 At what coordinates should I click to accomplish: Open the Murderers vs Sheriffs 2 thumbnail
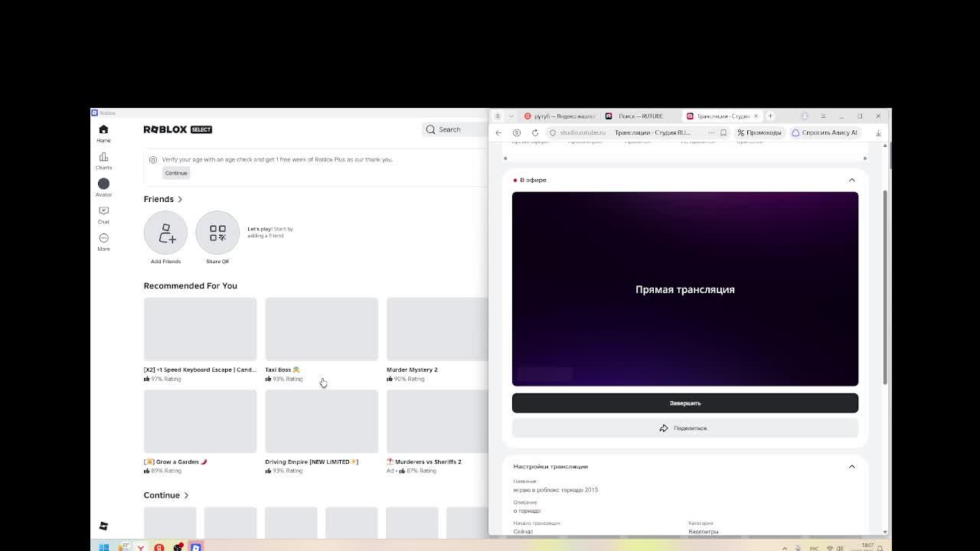(437, 421)
